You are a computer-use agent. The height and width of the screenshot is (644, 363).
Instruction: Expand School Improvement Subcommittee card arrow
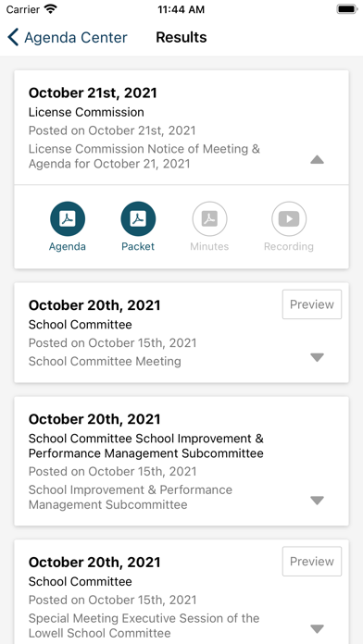[317, 501]
